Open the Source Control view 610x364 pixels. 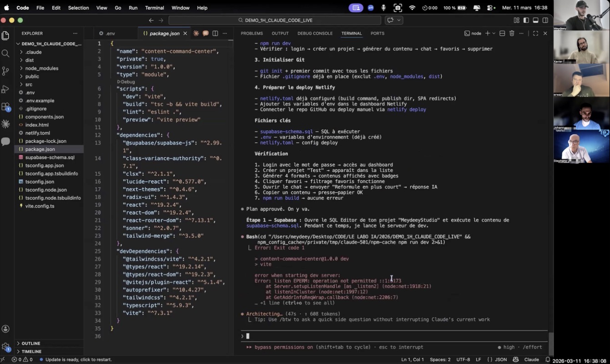click(x=5, y=71)
